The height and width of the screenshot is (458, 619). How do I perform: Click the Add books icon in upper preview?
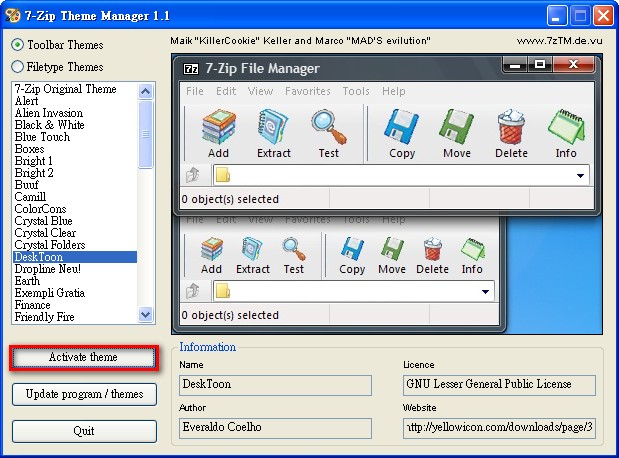point(219,126)
